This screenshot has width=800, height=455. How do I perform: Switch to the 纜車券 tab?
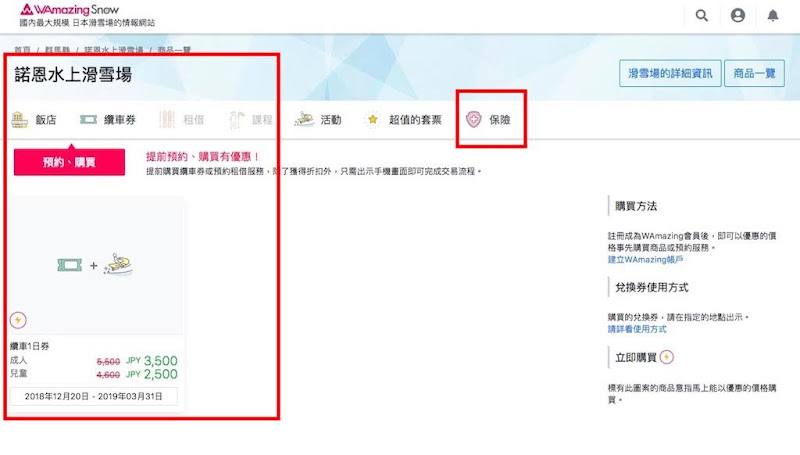pos(108,120)
